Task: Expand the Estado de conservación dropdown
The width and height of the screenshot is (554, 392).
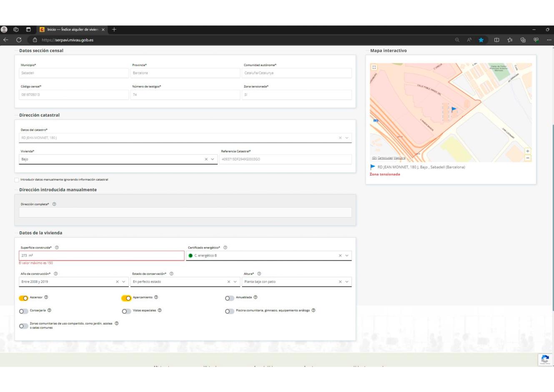Action: click(x=236, y=282)
